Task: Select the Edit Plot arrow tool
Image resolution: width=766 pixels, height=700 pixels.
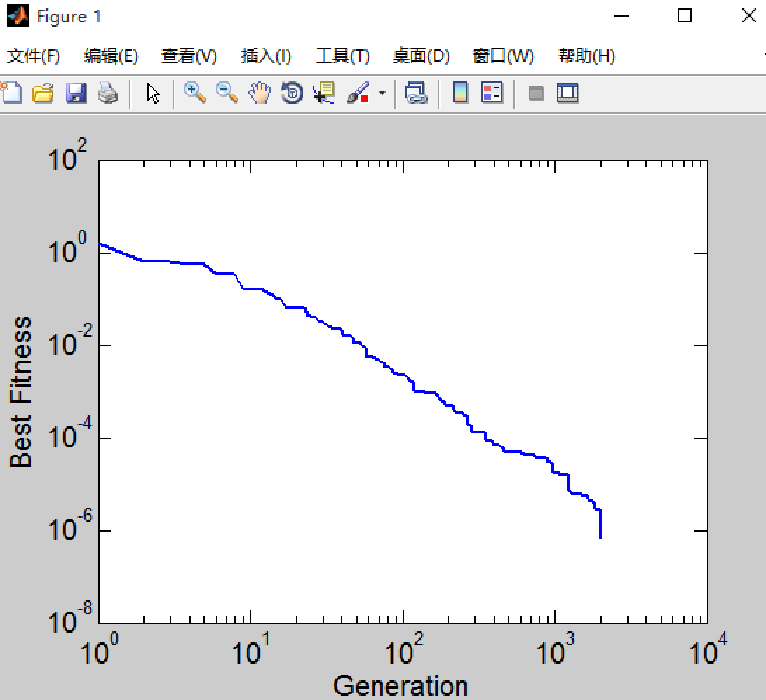Action: (x=153, y=93)
